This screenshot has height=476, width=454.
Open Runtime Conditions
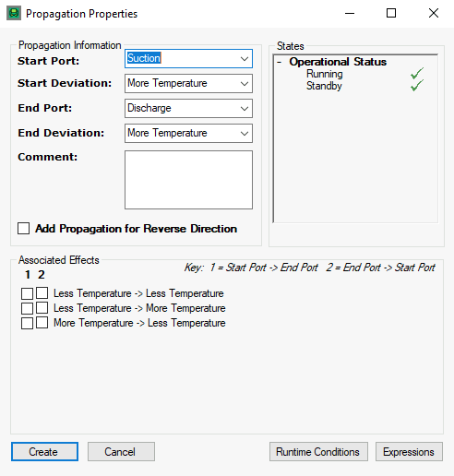[x=318, y=451]
